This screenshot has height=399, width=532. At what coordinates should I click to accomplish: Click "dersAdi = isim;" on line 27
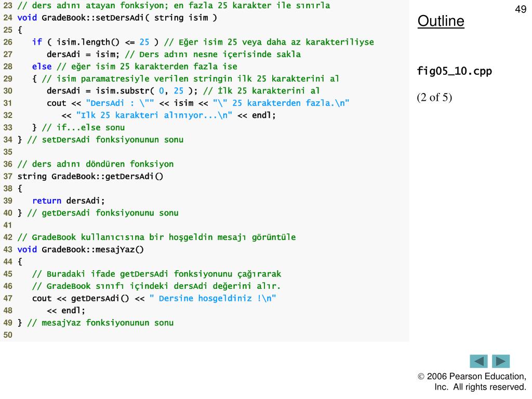click(x=83, y=54)
